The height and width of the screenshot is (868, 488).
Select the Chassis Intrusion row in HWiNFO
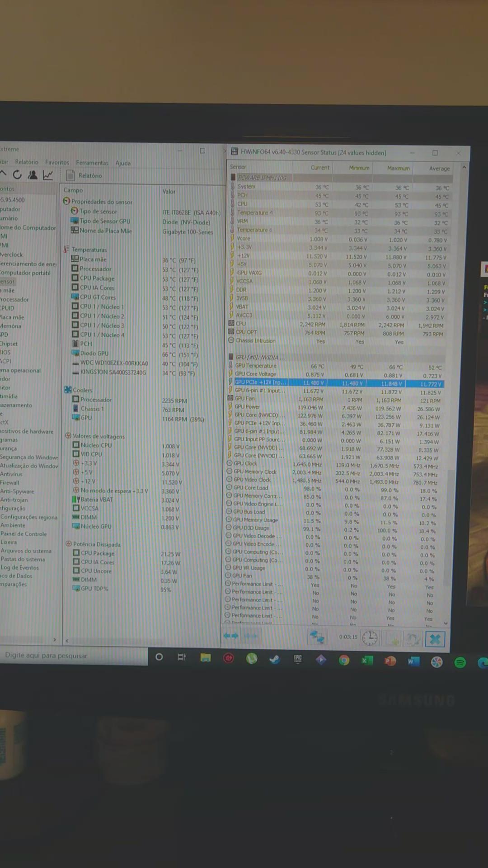337,341
